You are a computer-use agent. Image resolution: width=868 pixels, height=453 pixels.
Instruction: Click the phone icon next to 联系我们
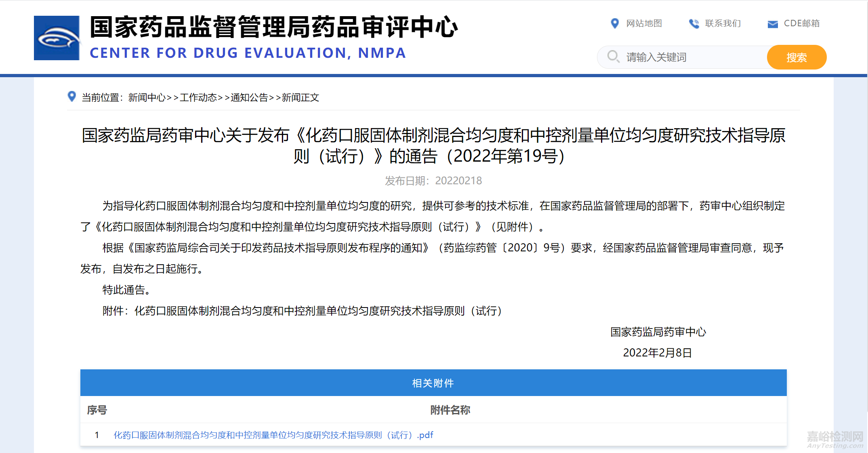click(694, 23)
